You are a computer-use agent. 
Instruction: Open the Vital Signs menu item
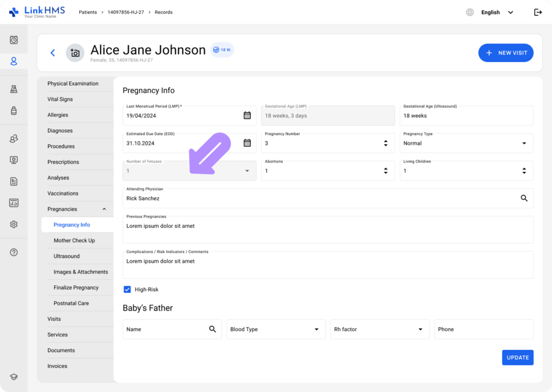60,99
